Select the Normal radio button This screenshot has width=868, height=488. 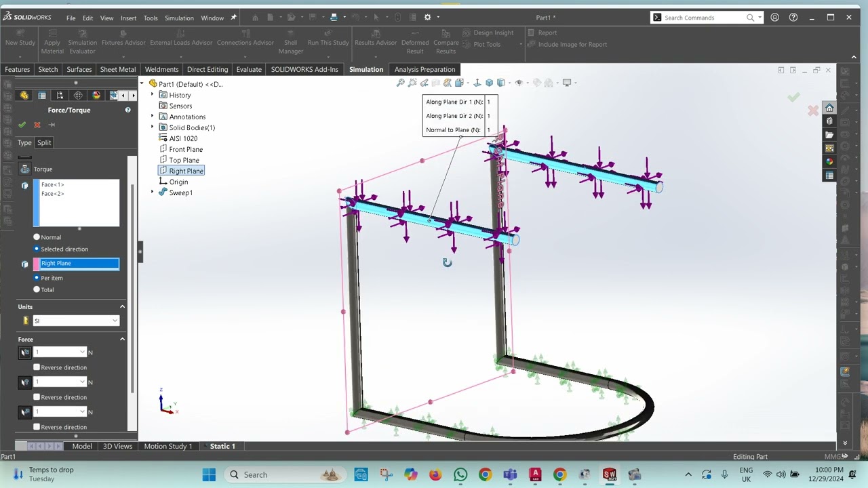[x=37, y=237]
